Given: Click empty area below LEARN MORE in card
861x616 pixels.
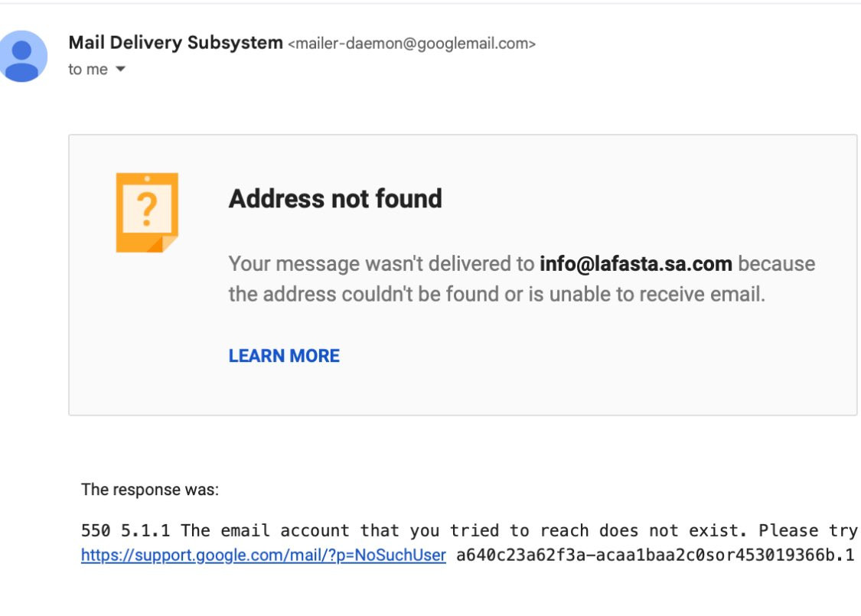Looking at the screenshot, I should 459,392.
